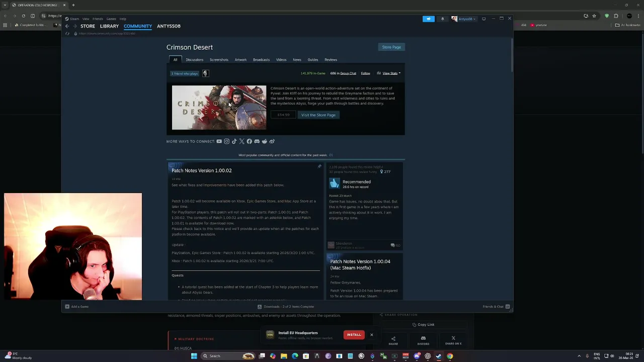Click Share on X button in browser page

pyautogui.click(x=453, y=340)
